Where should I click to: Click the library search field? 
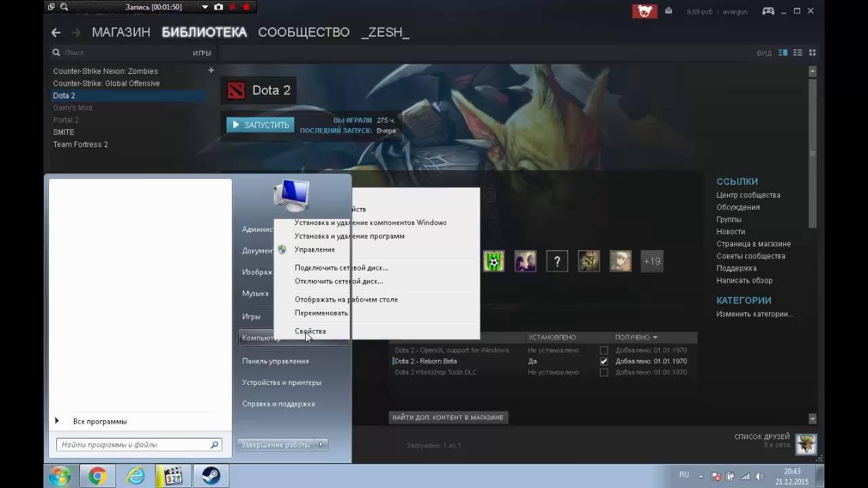119,53
